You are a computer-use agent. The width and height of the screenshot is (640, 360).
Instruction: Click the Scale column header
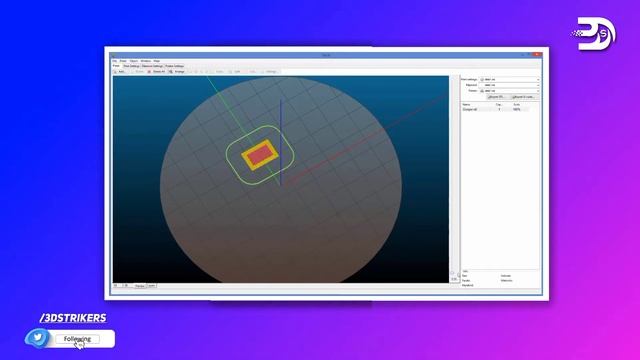[517, 104]
